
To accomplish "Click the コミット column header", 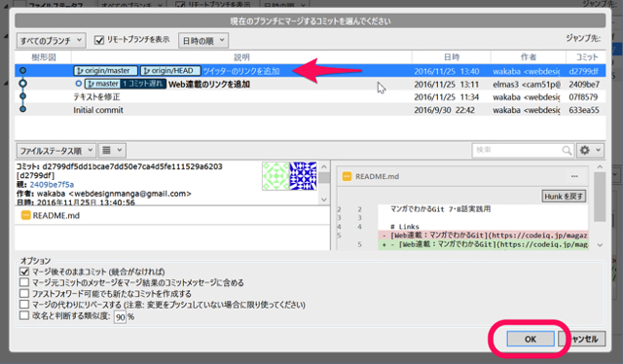I will click(586, 57).
